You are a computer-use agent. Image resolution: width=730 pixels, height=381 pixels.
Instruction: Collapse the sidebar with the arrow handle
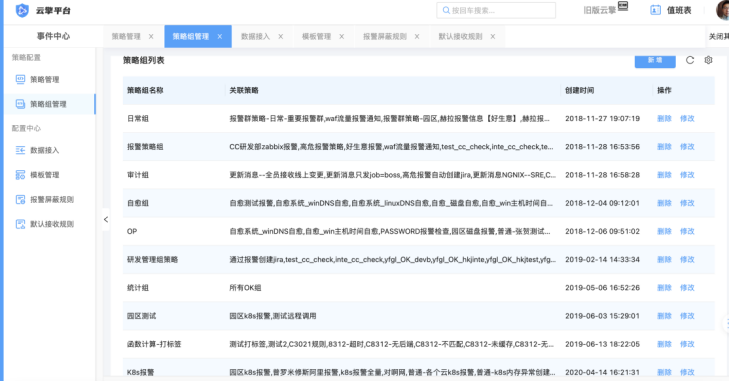click(x=106, y=219)
